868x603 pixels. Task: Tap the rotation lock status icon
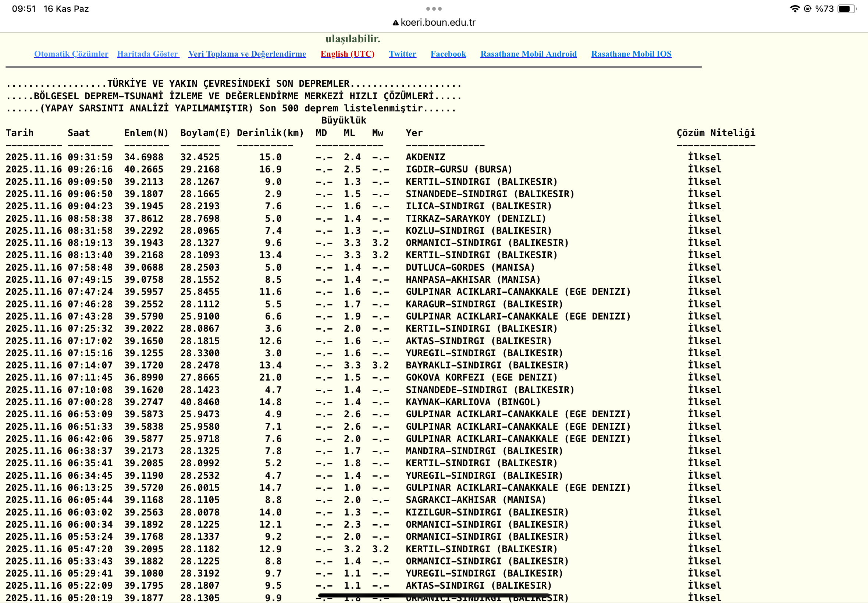808,9
